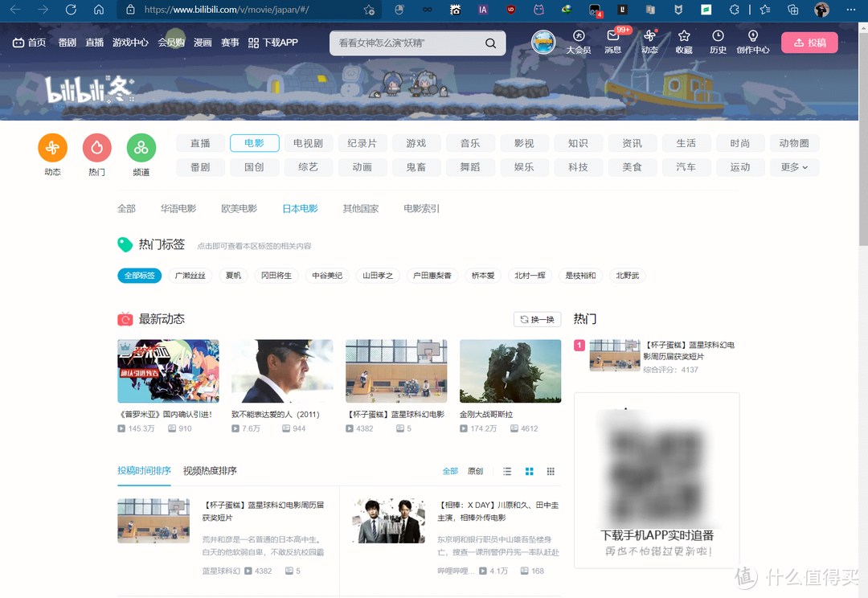The height and width of the screenshot is (598, 868).
Task: Click 首页 in top navigation
Action: [30, 43]
